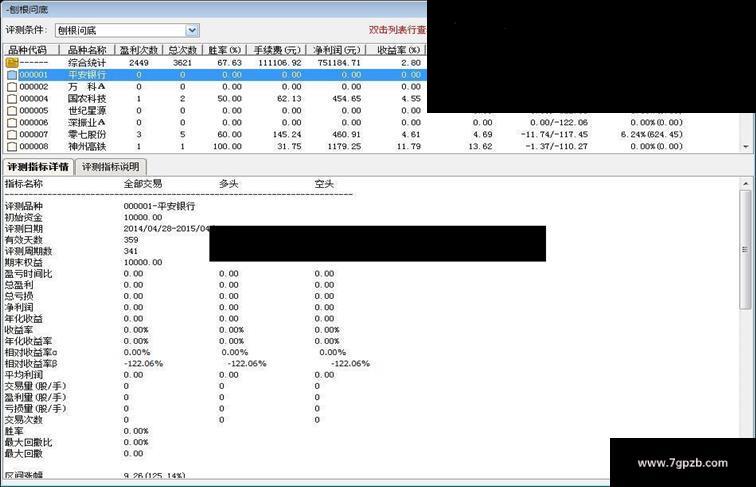Select the 深振业A row name

click(87, 122)
